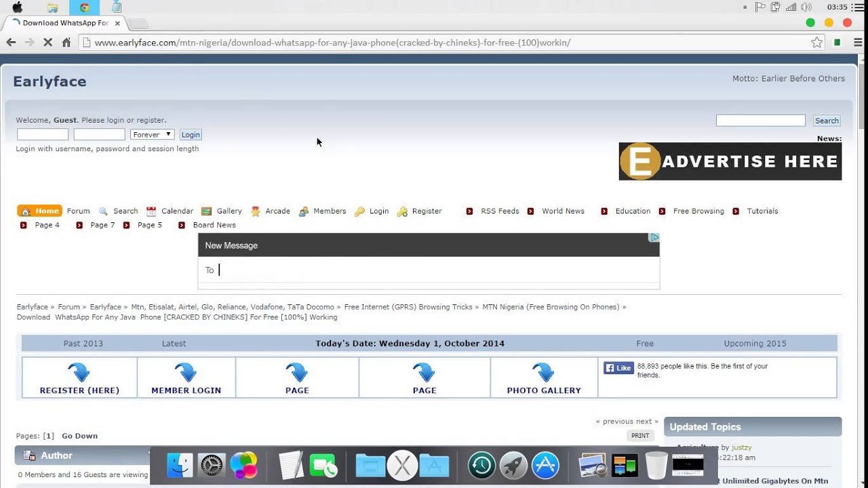This screenshot has height=488, width=868.
Task: Click the volume icon in system tray
Action: click(806, 7)
